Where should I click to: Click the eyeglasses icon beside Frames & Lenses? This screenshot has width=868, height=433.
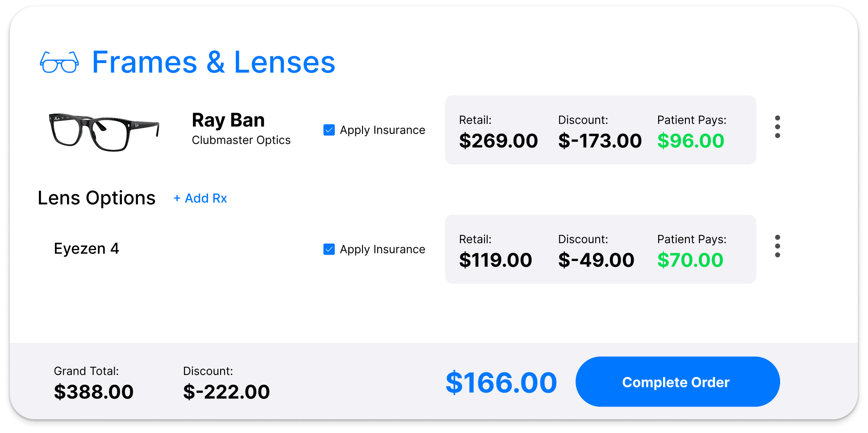(59, 62)
